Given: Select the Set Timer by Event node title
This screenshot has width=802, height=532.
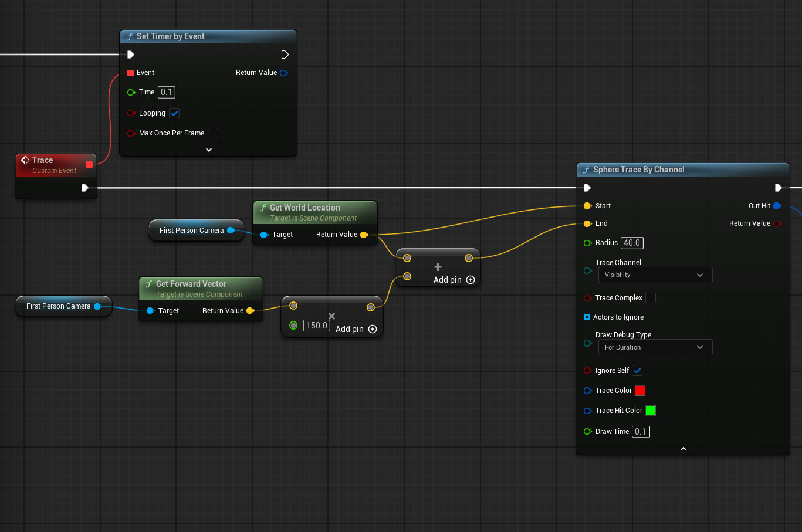Looking at the screenshot, I should 170,36.
